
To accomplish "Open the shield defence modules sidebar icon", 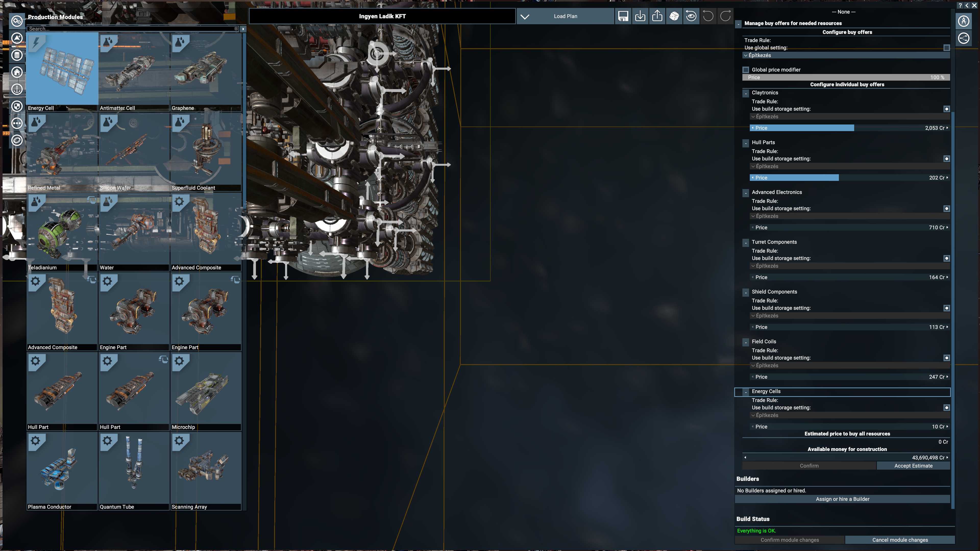I will pyautogui.click(x=17, y=106).
